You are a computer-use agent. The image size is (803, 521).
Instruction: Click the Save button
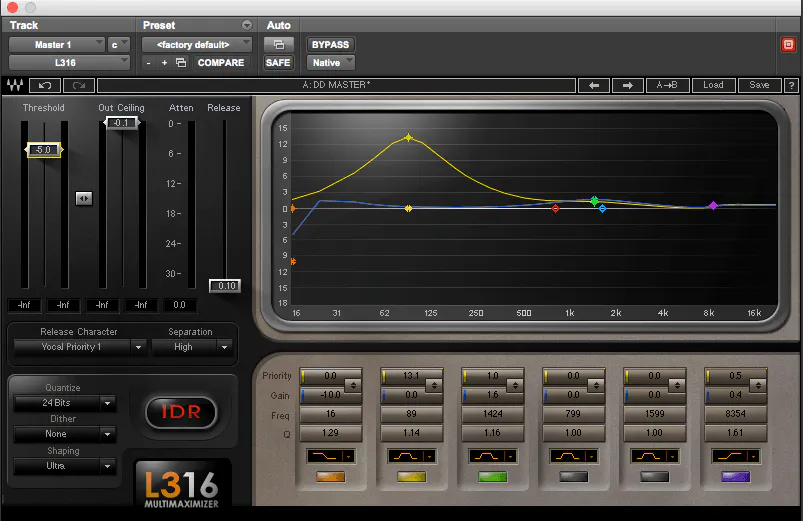pos(759,86)
